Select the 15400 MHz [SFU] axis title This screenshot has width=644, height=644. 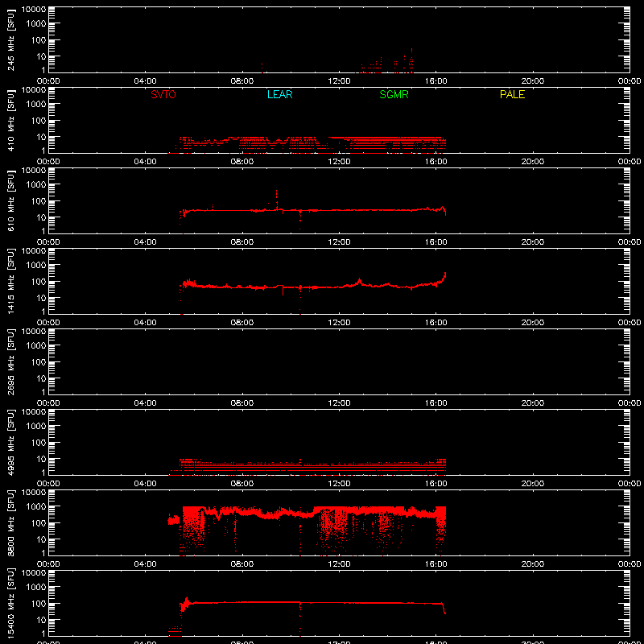(11, 603)
